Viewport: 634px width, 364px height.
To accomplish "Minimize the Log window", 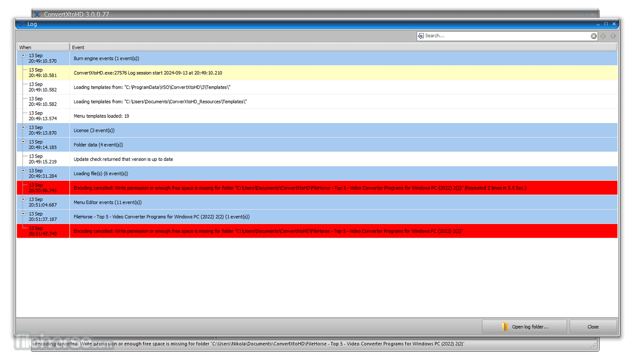I will [x=598, y=24].
